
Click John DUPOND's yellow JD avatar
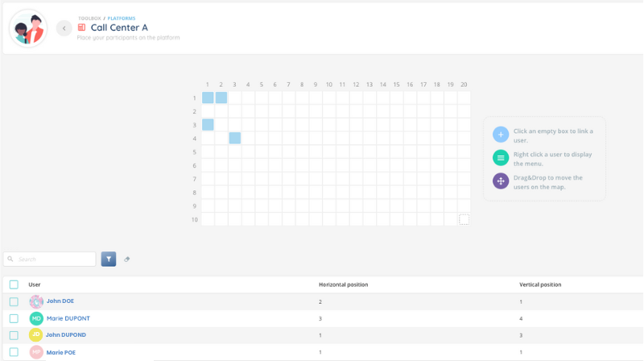tap(36, 335)
